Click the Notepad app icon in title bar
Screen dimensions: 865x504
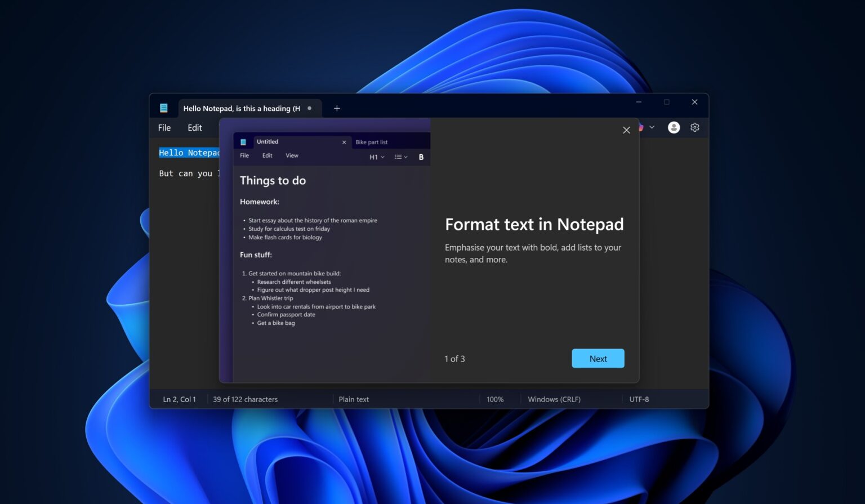point(164,108)
